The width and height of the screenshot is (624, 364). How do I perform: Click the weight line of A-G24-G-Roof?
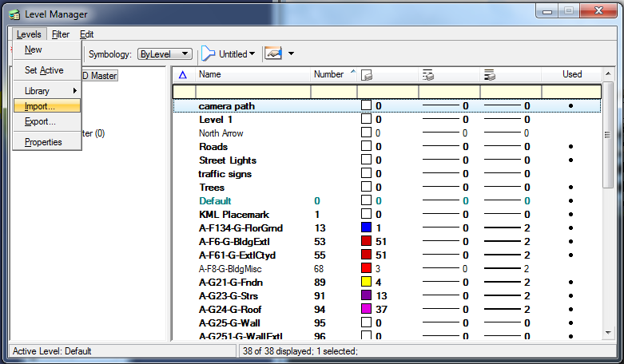pos(503,309)
